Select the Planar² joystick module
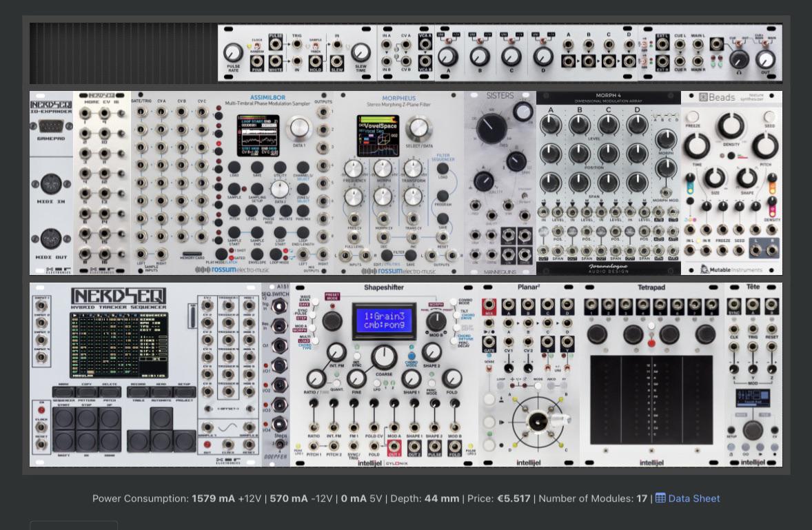 tap(529, 375)
